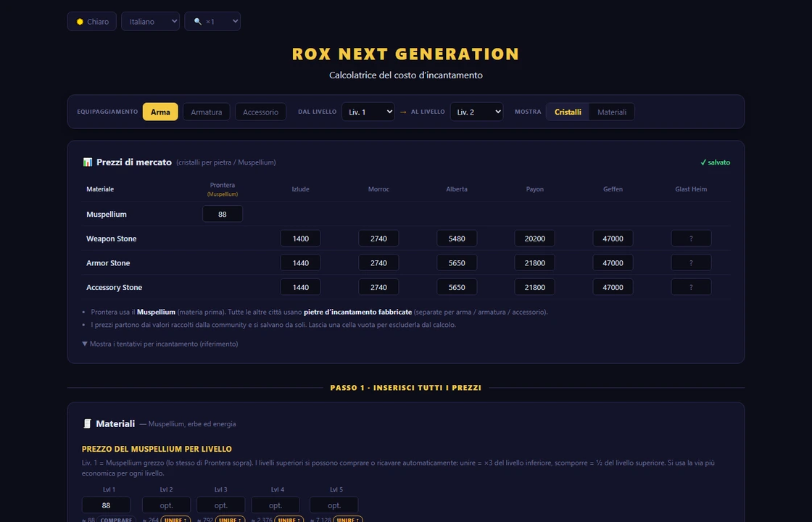Edit Weapon Stone price for Izlude
The image size is (812, 522).
(300, 239)
